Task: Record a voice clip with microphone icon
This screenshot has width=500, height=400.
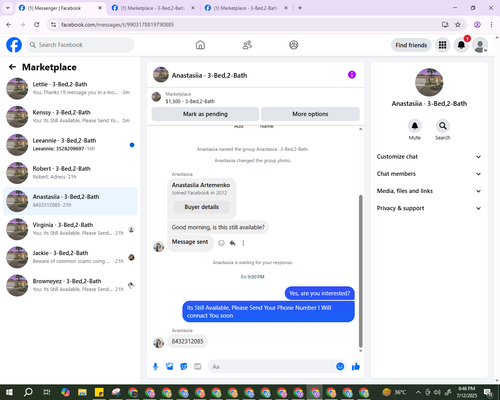Action: (x=155, y=367)
